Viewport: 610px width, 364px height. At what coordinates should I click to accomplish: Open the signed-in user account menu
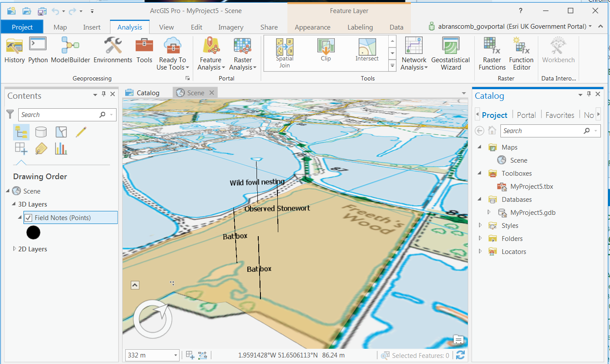pos(510,27)
